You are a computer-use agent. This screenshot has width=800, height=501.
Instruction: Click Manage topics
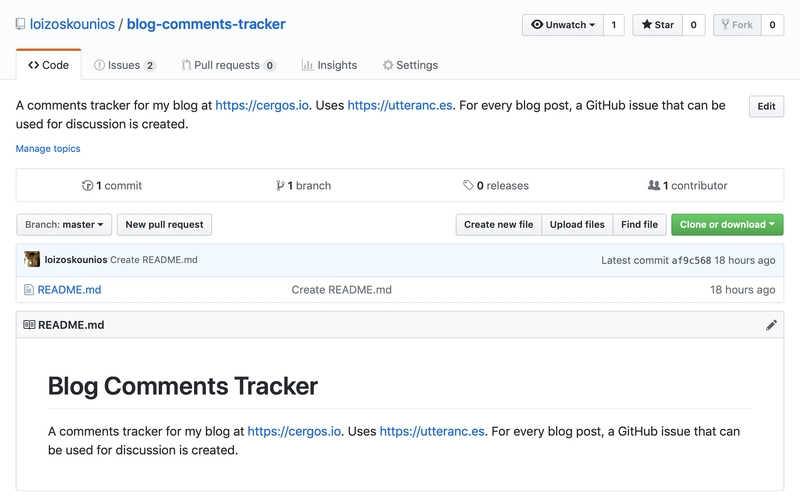click(48, 148)
